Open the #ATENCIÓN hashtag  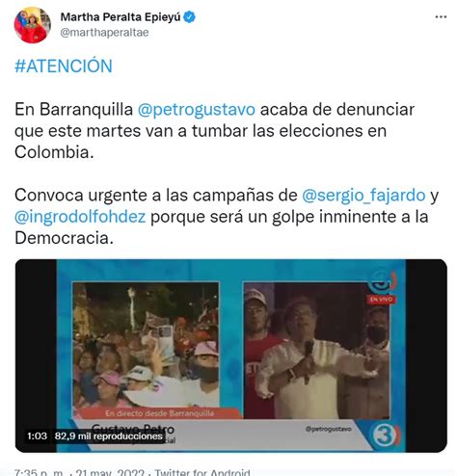pyautogui.click(x=64, y=66)
